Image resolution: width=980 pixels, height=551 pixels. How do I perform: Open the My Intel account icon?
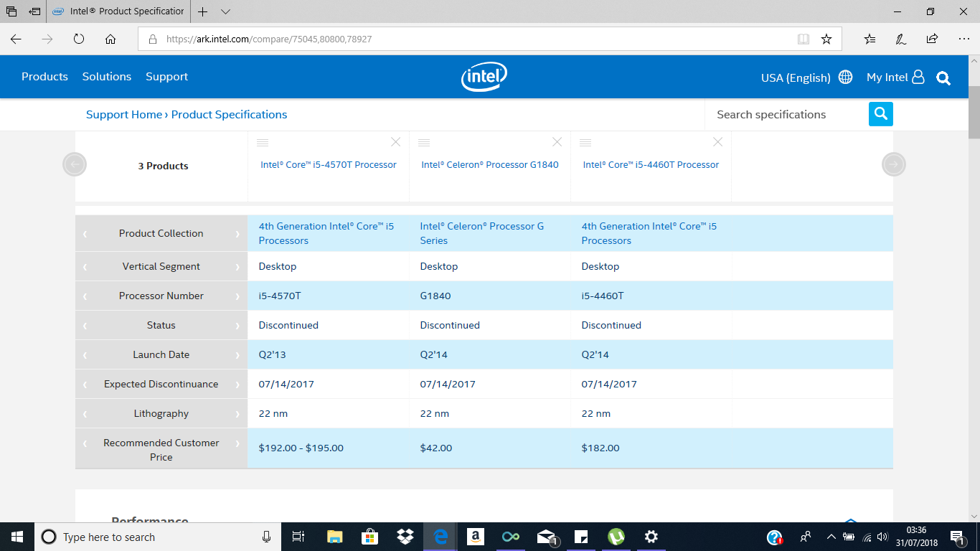pos(918,77)
